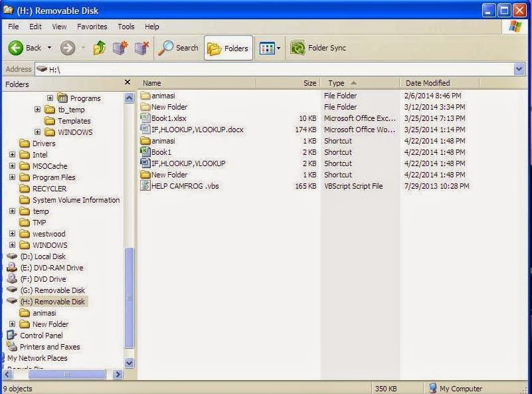This screenshot has height=394, width=532.
Task: Click the folder tree horizontal scrollbar thumb
Action: pos(67,374)
